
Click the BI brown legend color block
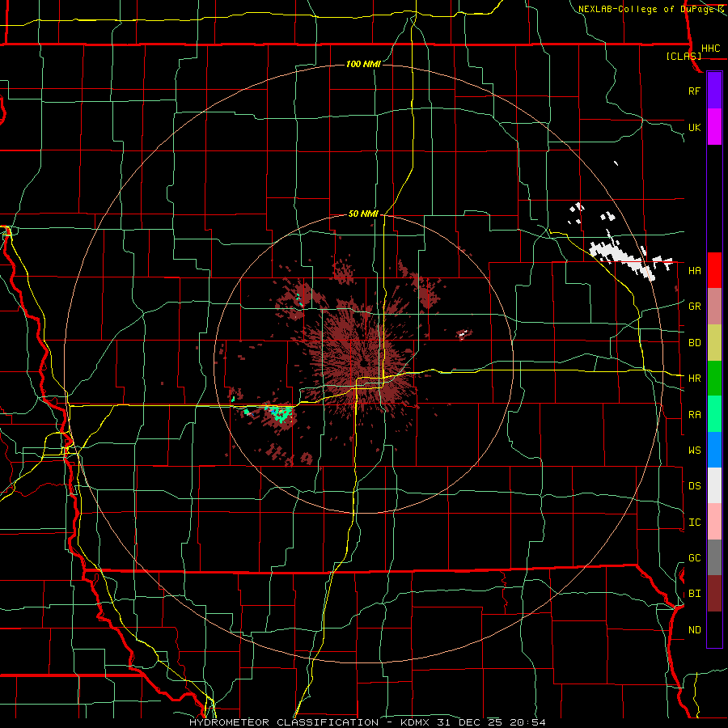714,594
